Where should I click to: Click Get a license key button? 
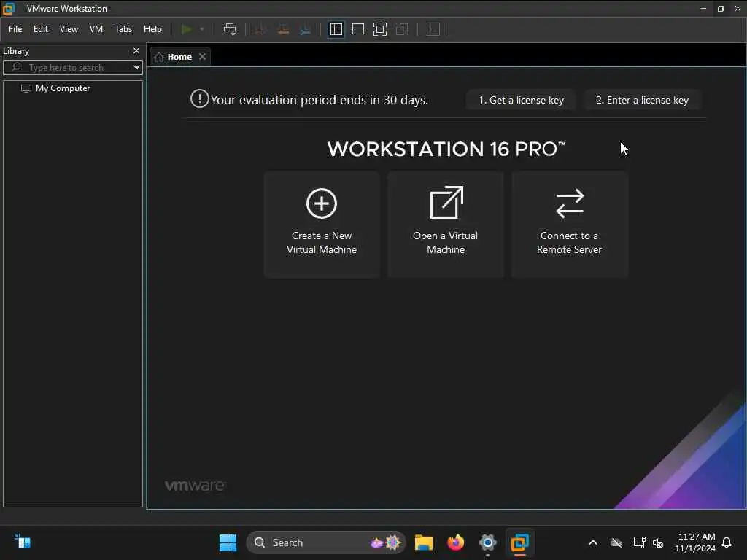521,100
